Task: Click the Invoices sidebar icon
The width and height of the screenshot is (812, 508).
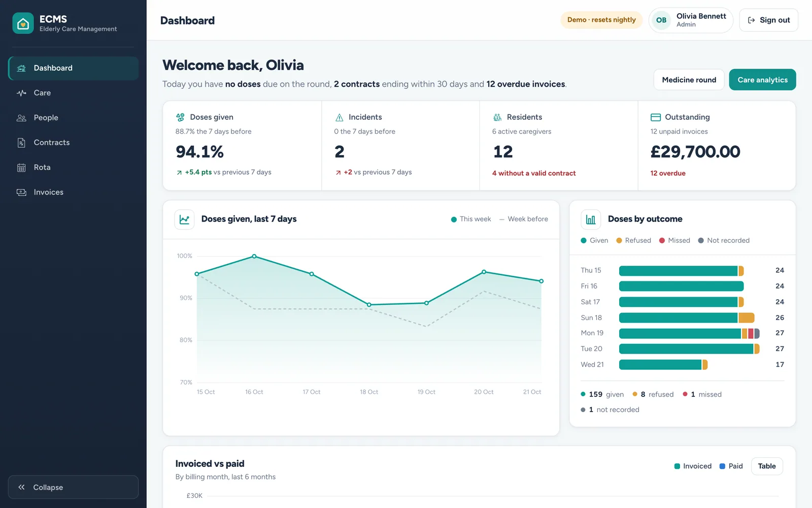Action: tap(21, 193)
